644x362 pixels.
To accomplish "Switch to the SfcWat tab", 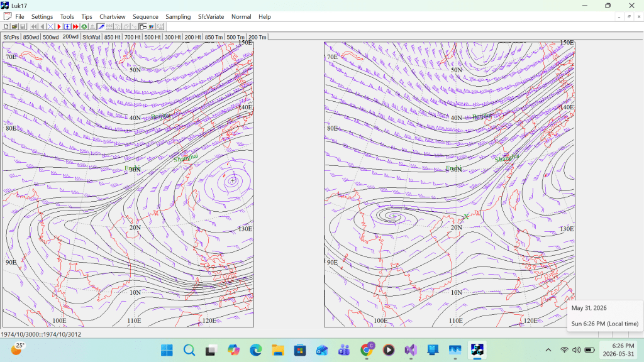I will 91,37.
